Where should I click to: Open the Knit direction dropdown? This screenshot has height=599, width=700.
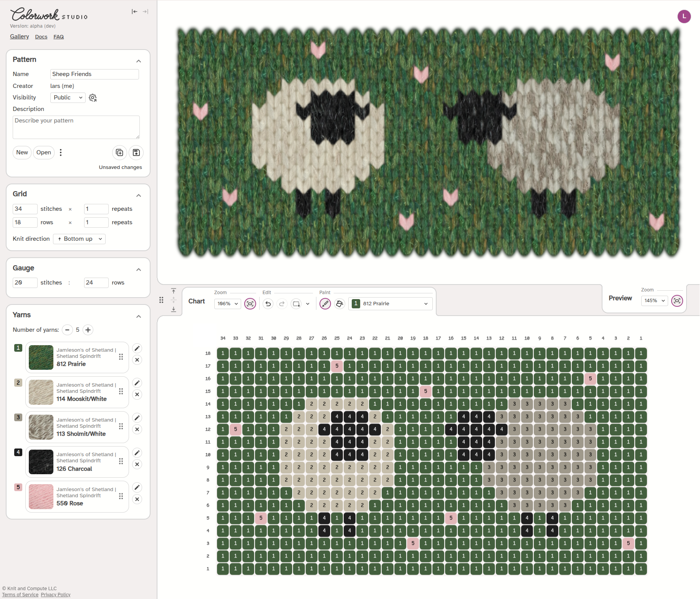click(79, 239)
